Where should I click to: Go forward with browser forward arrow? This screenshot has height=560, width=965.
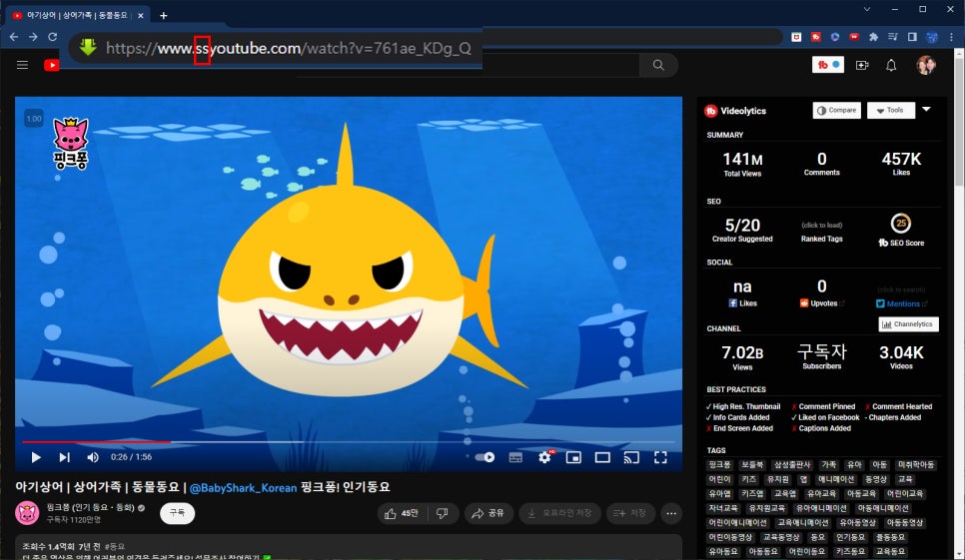point(33,37)
